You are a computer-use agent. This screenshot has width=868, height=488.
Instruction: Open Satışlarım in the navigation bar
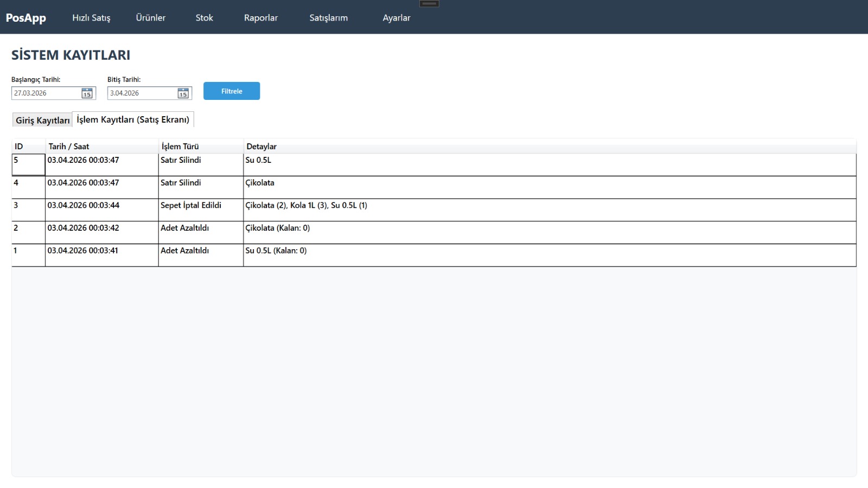[x=328, y=18]
